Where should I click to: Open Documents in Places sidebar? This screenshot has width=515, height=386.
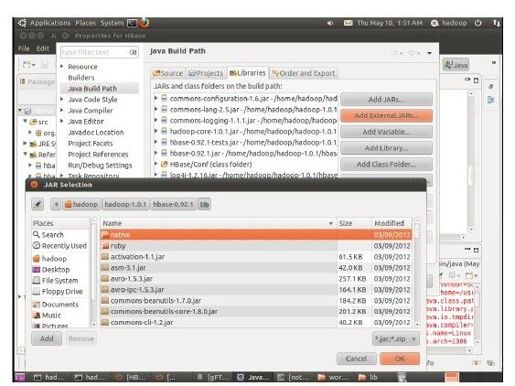(x=56, y=304)
